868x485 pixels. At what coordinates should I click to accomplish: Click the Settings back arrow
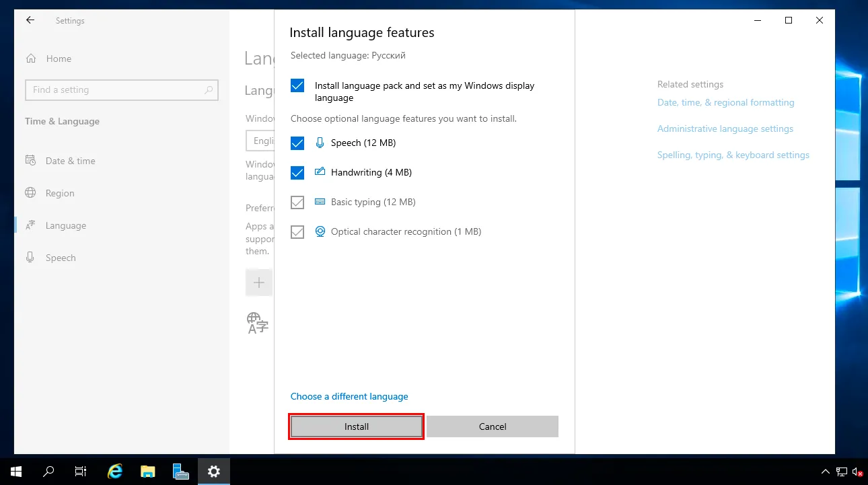[30, 21]
